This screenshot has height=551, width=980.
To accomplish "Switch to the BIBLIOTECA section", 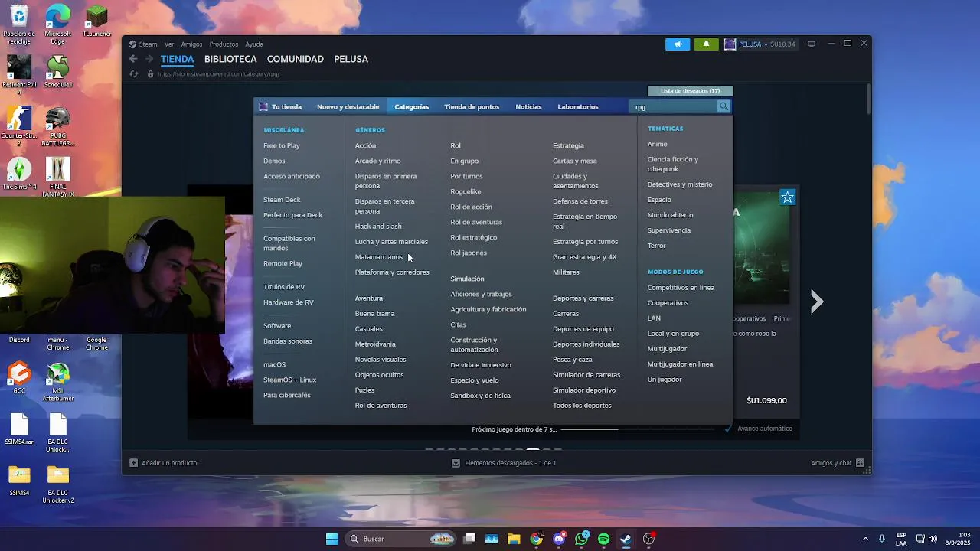I will pyautogui.click(x=230, y=59).
